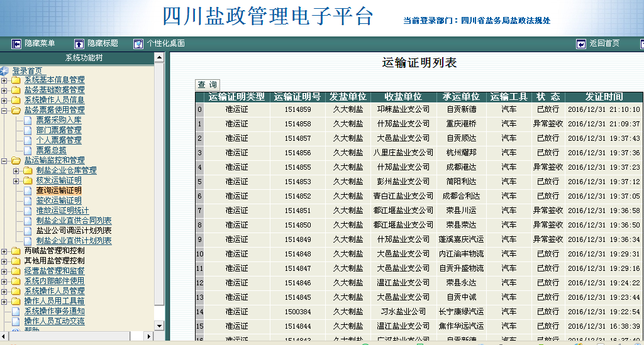
Task: Click the 隐藏标题 (hide title) icon
Action: click(x=79, y=43)
